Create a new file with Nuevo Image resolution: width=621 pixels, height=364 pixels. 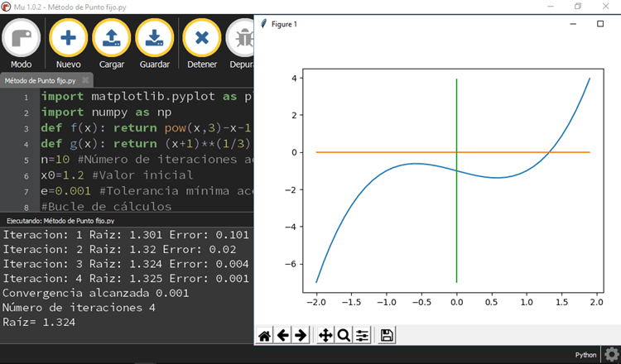(68, 43)
